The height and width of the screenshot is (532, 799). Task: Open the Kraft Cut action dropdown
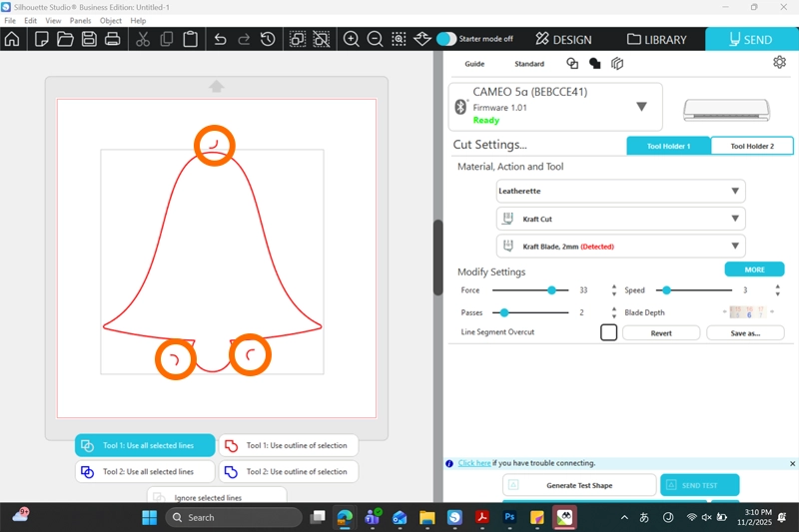tap(620, 218)
